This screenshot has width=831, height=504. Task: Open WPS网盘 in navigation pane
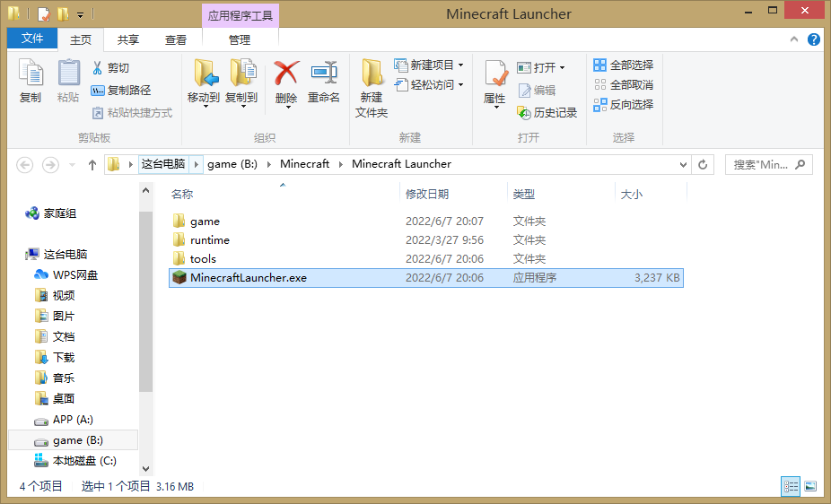pos(66,274)
